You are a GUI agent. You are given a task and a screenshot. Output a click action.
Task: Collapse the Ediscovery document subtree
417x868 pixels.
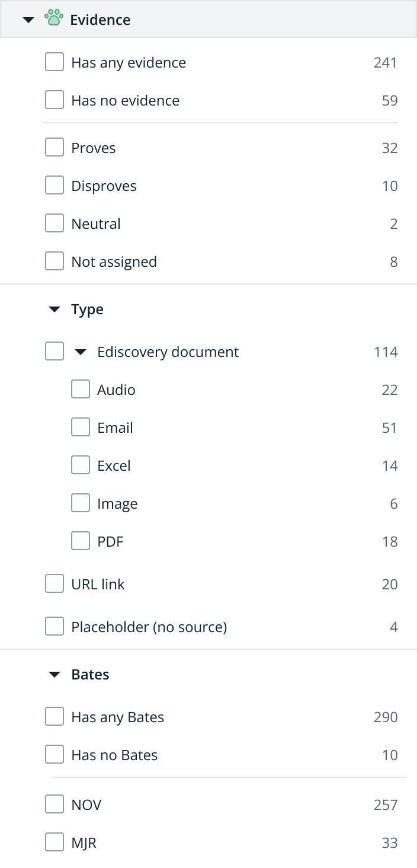pos(81,352)
